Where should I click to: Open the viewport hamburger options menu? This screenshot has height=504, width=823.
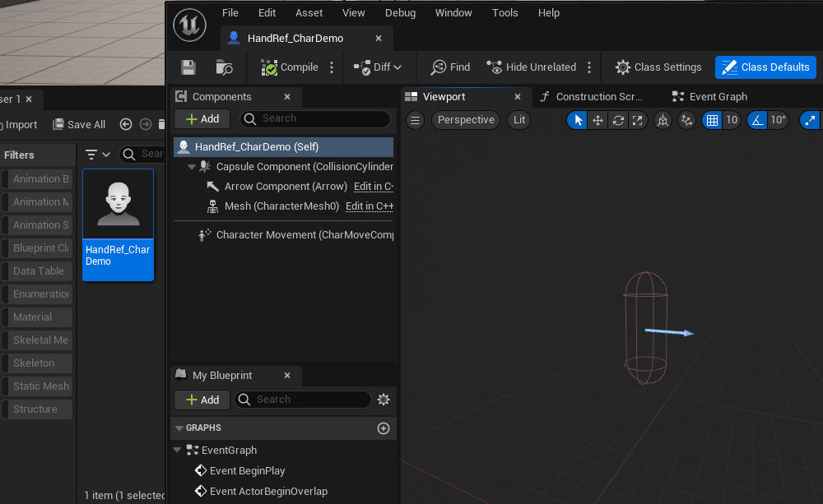(x=416, y=120)
